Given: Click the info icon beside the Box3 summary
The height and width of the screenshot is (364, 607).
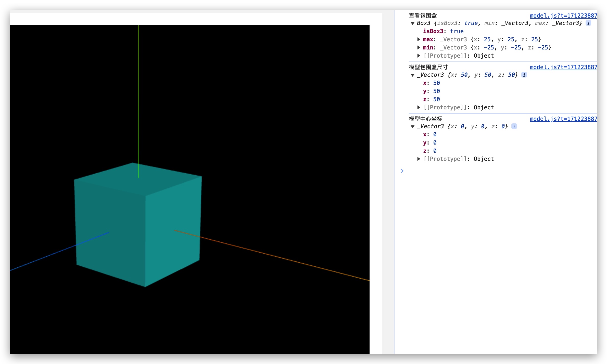Looking at the screenshot, I should 588,23.
